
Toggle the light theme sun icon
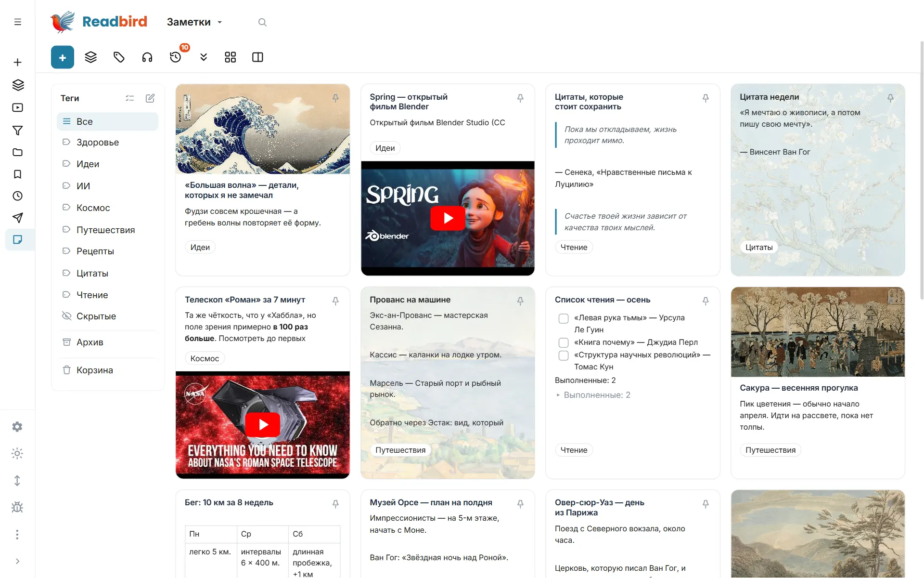(17, 453)
